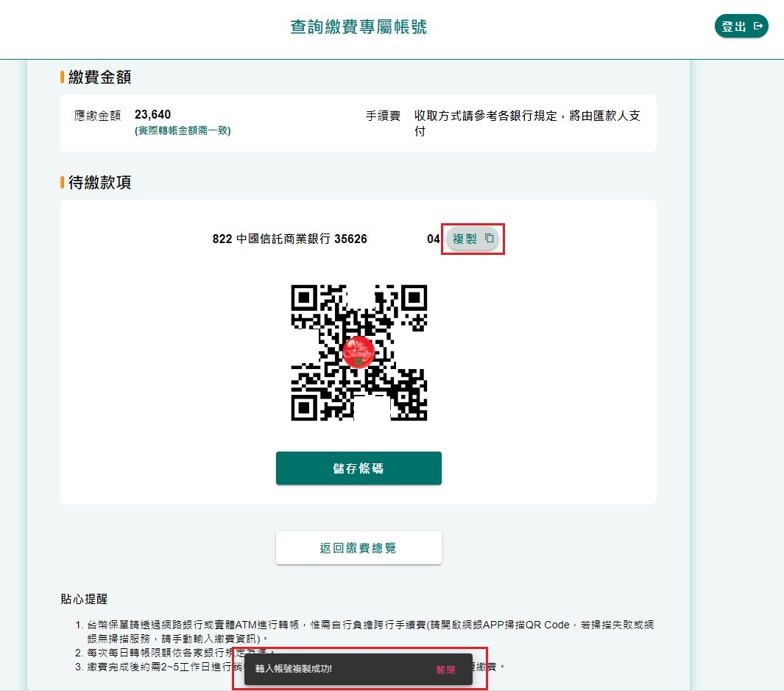Image resolution: width=784 pixels, height=691 pixels.
Task: Click the 待繳款項 section heading
Action: (x=99, y=182)
